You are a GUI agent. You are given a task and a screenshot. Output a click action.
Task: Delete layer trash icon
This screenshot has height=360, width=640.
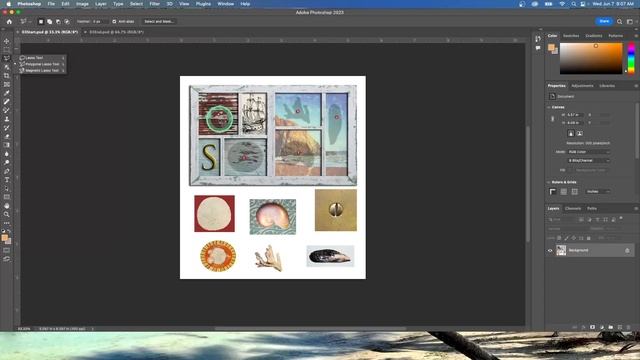point(629,327)
